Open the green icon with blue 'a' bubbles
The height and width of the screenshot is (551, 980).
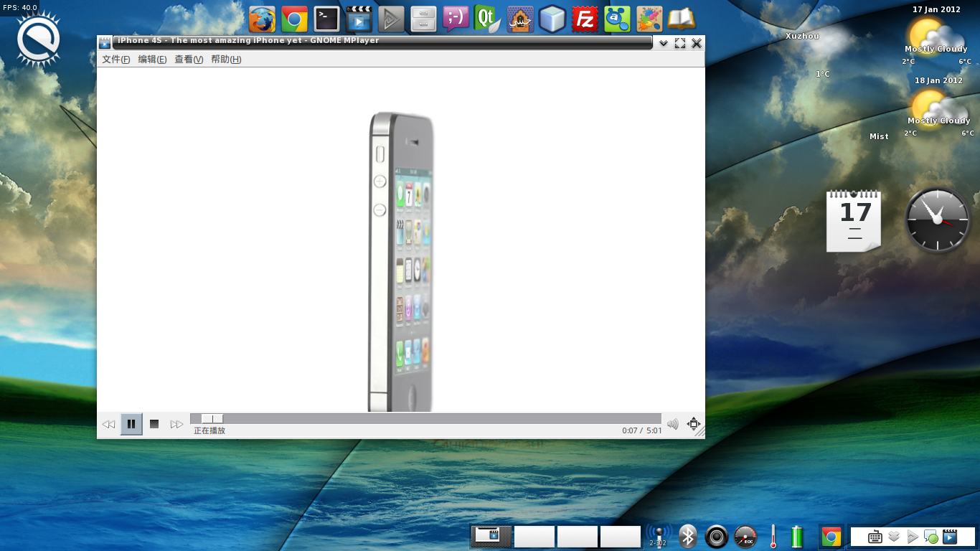point(617,19)
